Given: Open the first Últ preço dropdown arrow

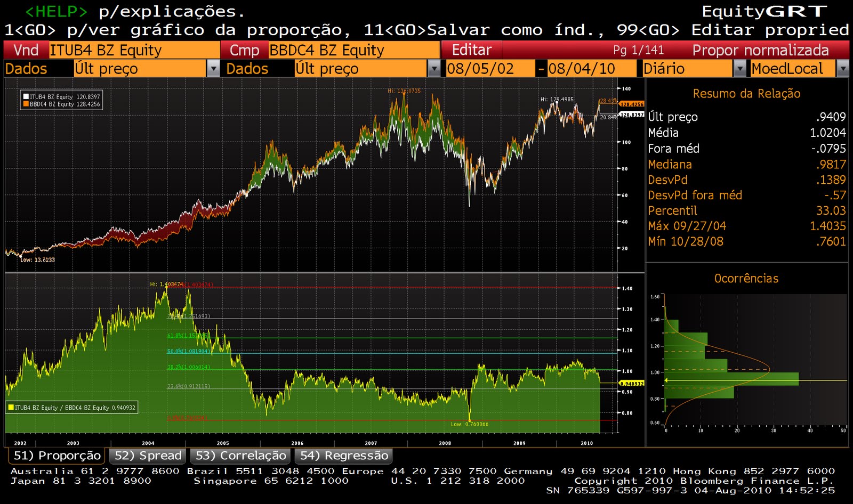Looking at the screenshot, I should [213, 69].
